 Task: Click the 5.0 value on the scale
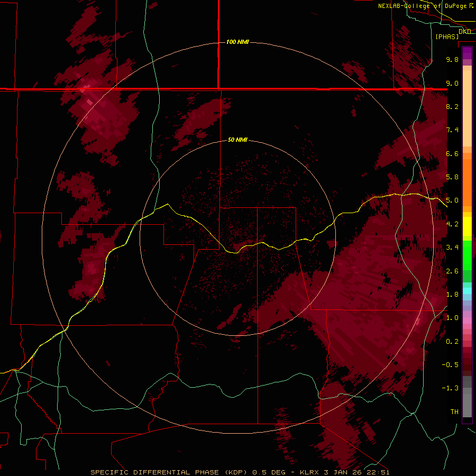pos(452,200)
